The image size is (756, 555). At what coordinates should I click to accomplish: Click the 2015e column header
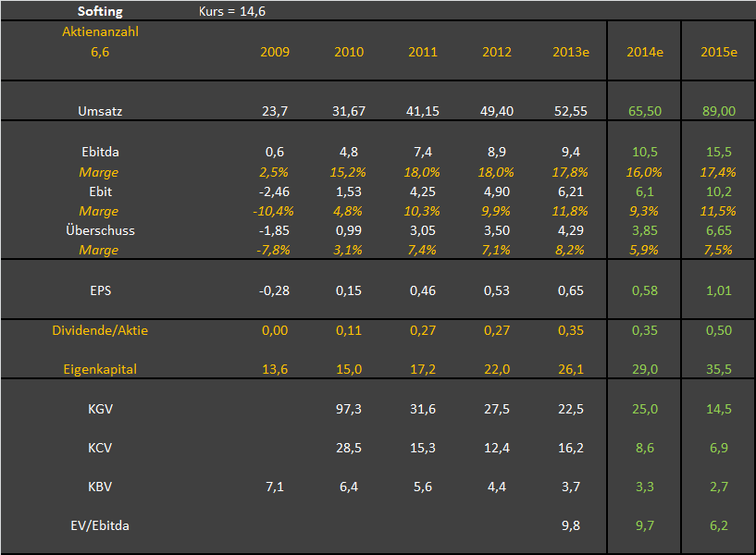719,52
